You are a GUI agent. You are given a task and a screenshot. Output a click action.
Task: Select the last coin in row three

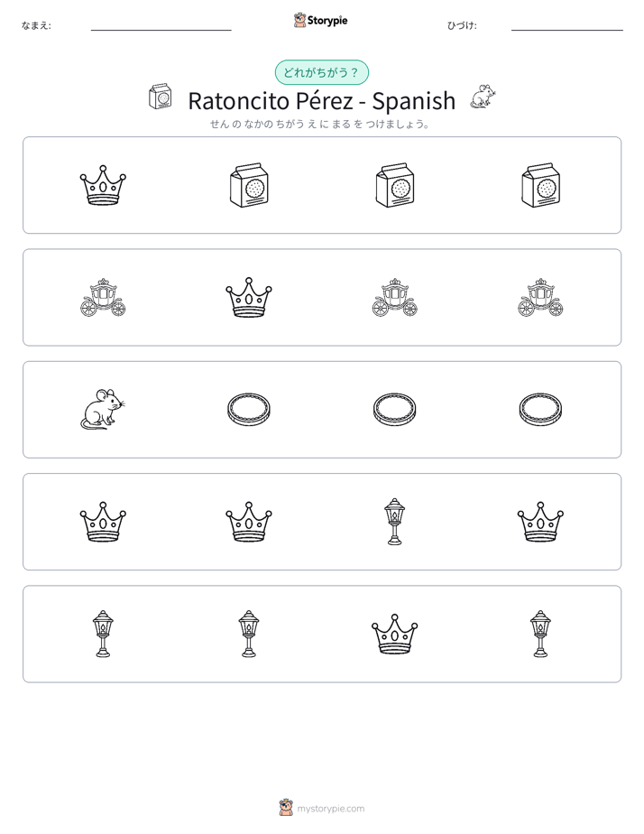click(x=540, y=409)
